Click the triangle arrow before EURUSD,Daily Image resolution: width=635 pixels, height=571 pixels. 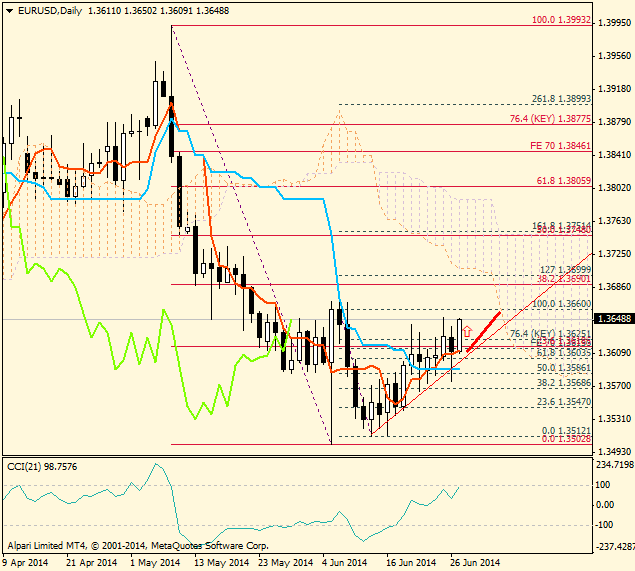10,11
